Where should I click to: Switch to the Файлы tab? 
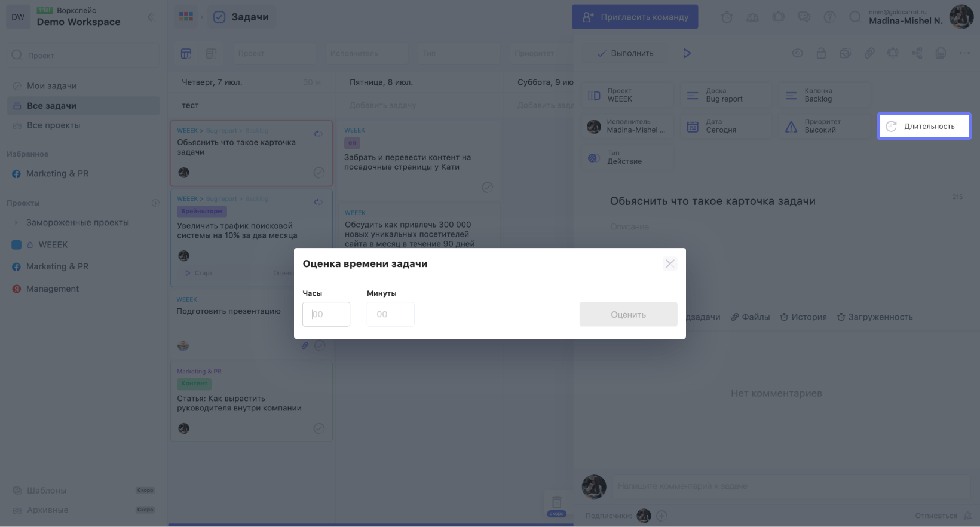[x=751, y=317]
